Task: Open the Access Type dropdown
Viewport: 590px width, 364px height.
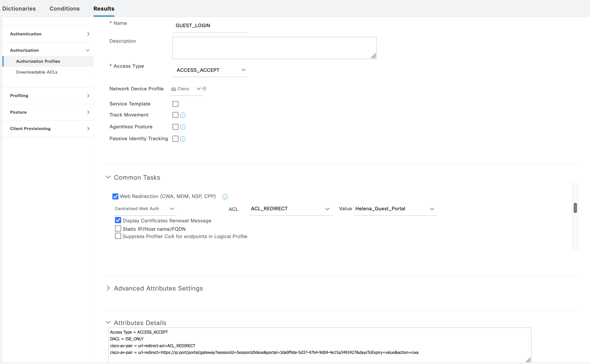Action: [x=210, y=70]
